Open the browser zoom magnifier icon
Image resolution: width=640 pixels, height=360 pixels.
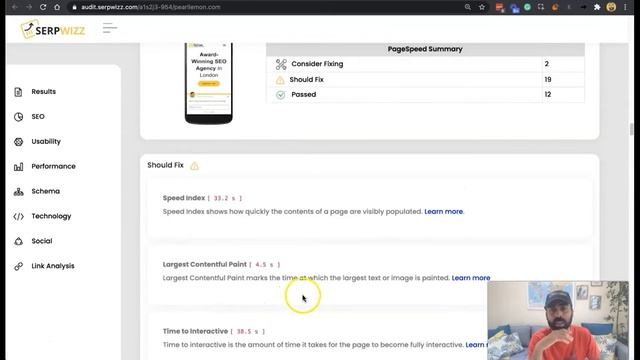(x=468, y=7)
